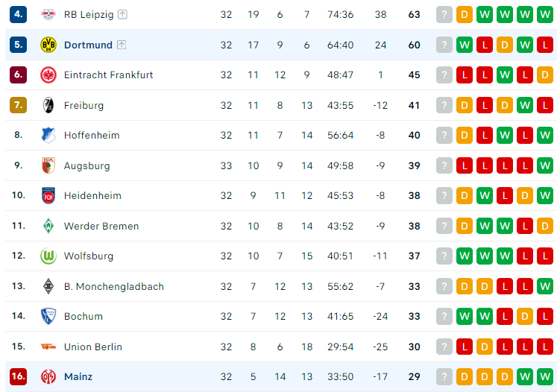Viewport: 557px width, 392px height.
Task: Click the RB Leipzig club crest
Action: click(48, 15)
